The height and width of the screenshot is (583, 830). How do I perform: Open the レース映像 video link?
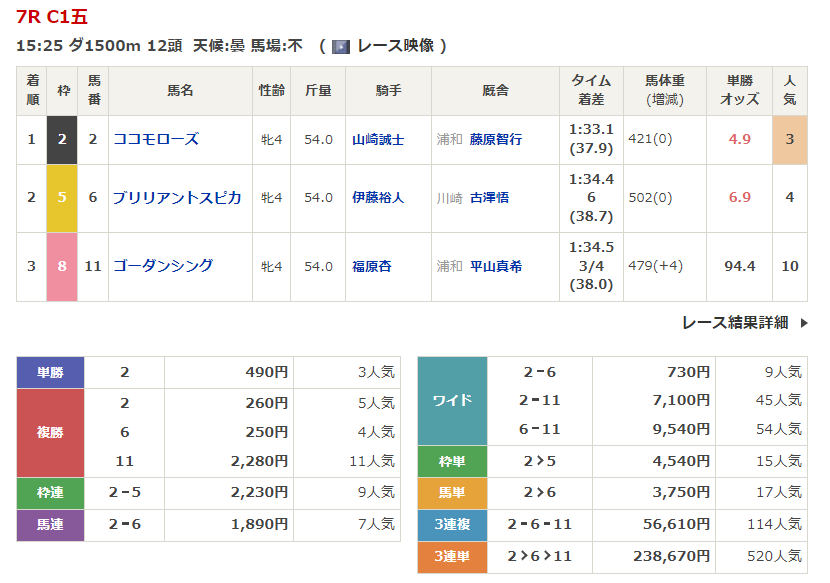(395, 46)
